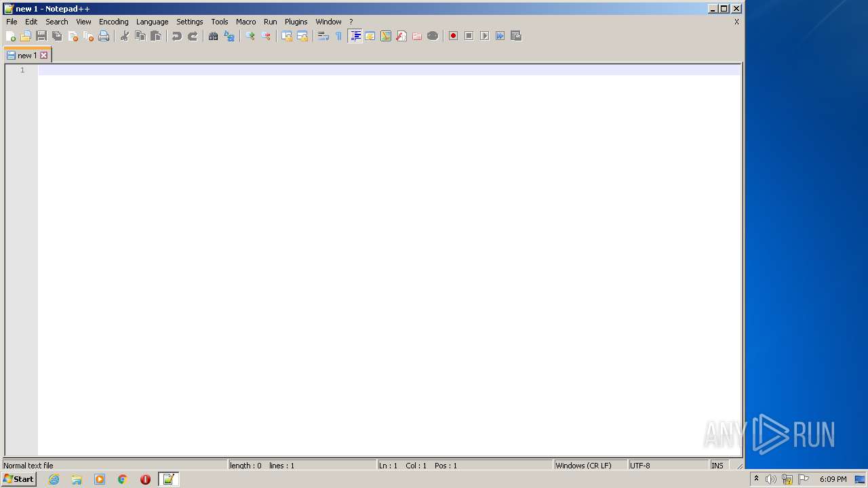Screen dimensions: 868x488
Task: Open the Define Your Language icon
Action: pos(370,36)
